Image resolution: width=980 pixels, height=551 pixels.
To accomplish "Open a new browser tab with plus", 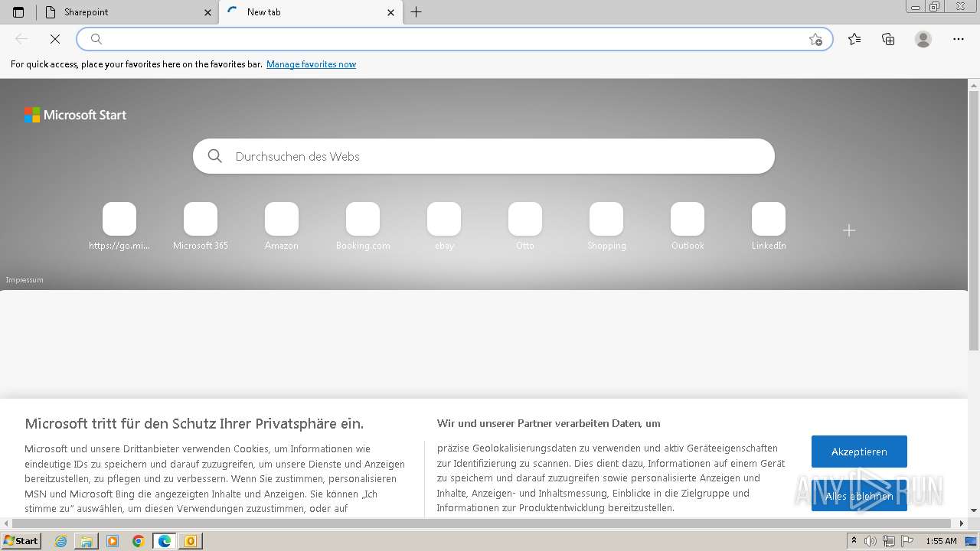I will pyautogui.click(x=416, y=12).
